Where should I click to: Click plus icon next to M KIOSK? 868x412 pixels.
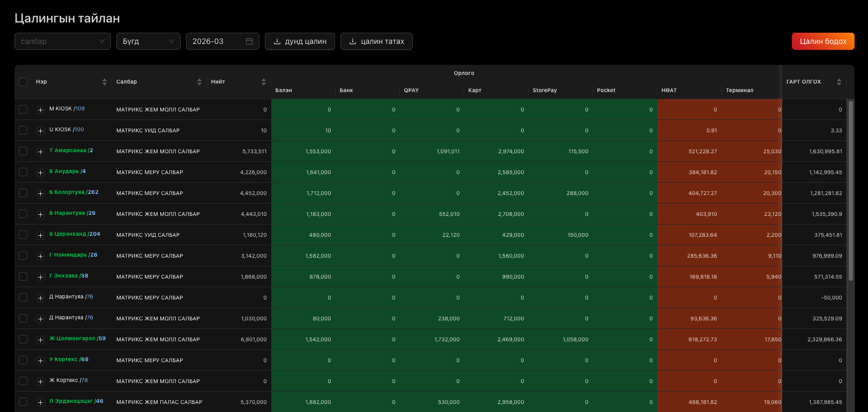point(40,110)
